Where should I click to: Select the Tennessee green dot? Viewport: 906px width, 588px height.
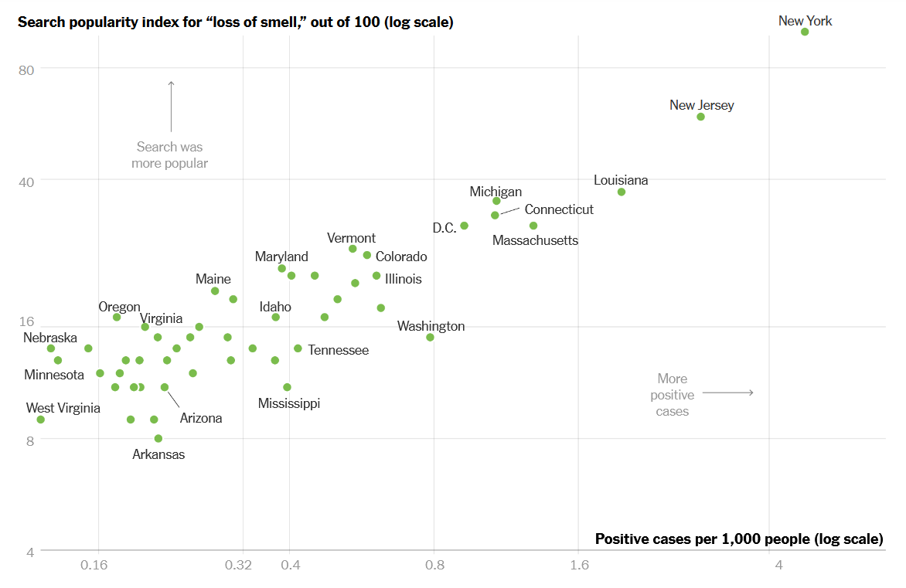(298, 348)
